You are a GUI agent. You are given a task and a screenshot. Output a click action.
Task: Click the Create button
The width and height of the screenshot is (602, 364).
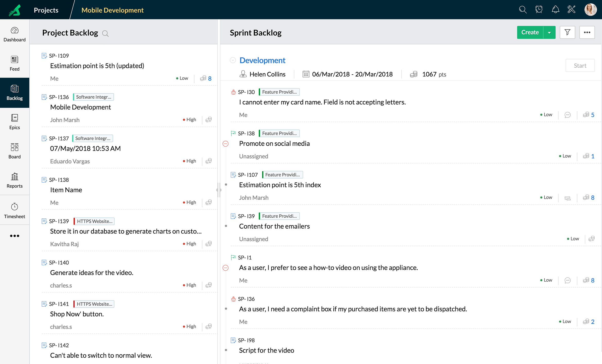[530, 32]
